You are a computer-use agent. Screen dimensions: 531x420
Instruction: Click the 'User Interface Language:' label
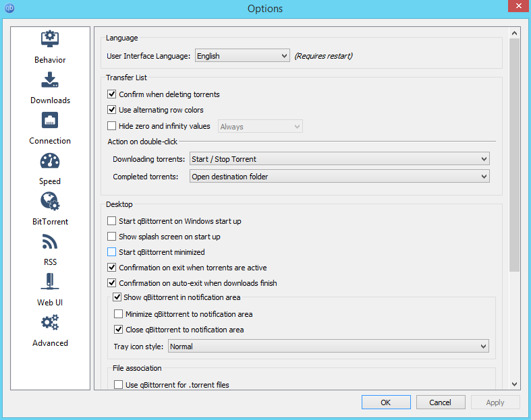[148, 56]
